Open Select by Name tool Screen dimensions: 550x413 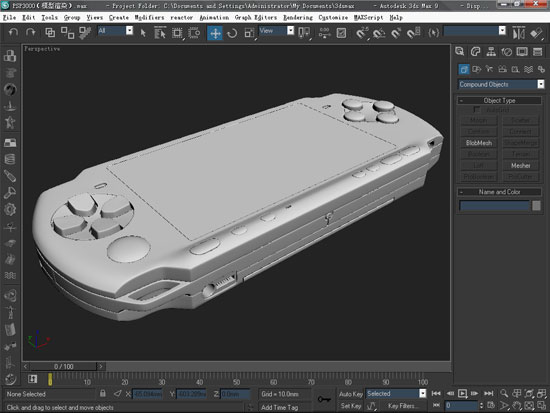(x=160, y=33)
